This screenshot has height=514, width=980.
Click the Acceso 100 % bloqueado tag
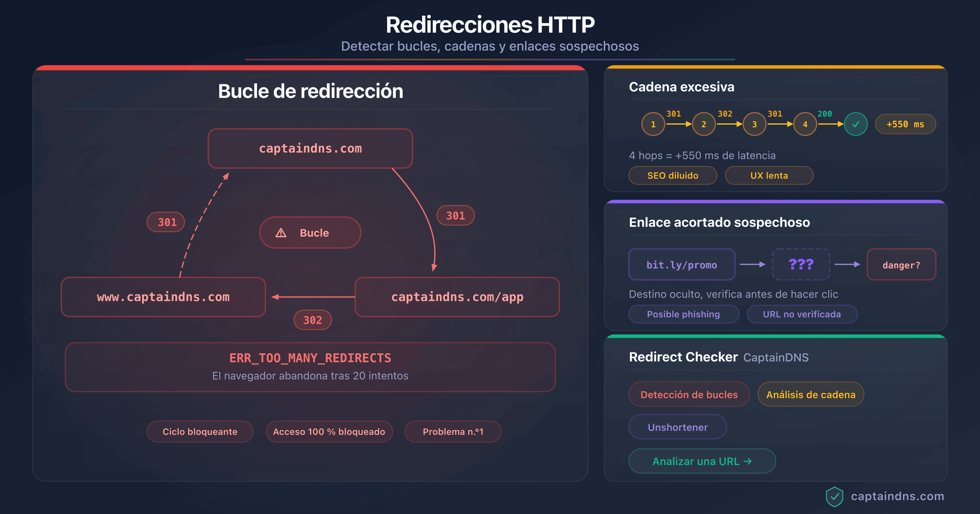click(x=329, y=432)
